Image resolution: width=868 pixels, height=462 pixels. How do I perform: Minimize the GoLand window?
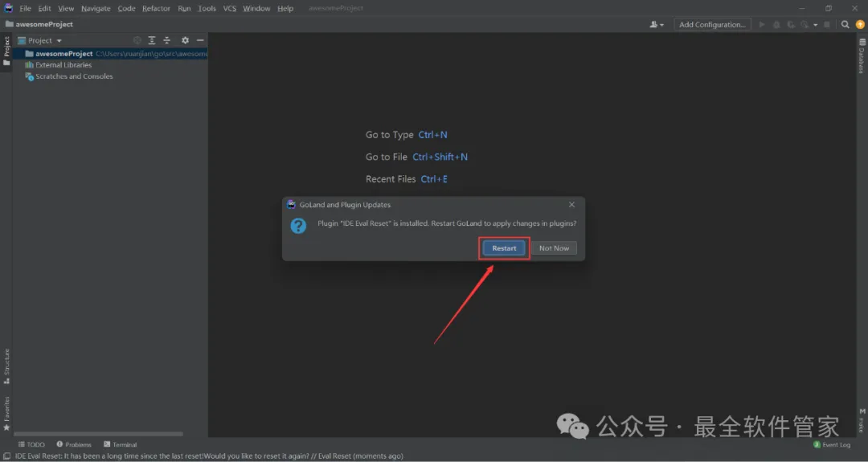[x=801, y=8]
